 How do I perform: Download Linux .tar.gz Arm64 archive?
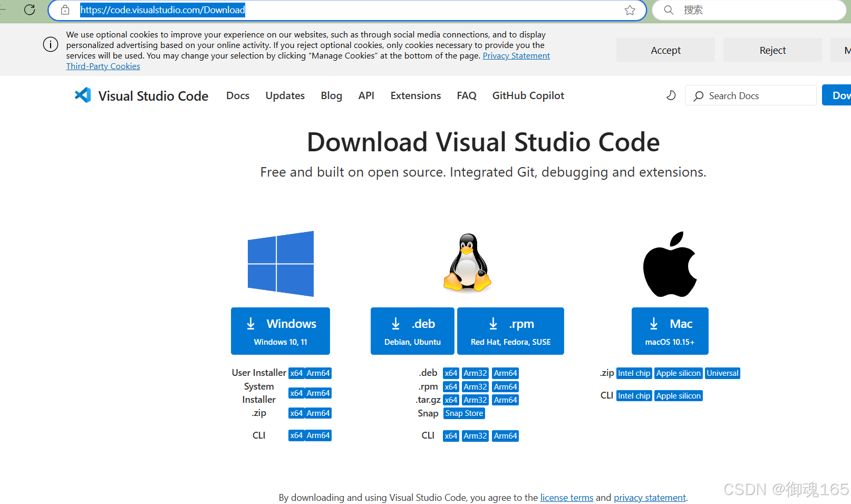click(x=505, y=400)
